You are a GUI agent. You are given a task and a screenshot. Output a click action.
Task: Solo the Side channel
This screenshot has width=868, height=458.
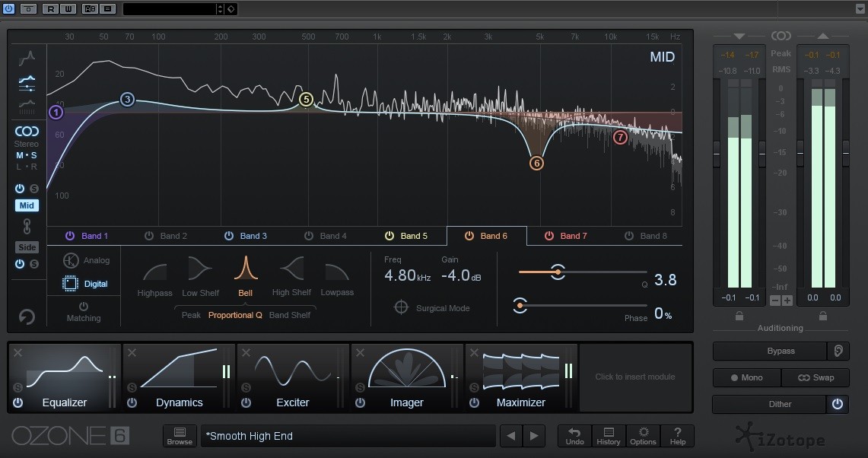[34, 264]
